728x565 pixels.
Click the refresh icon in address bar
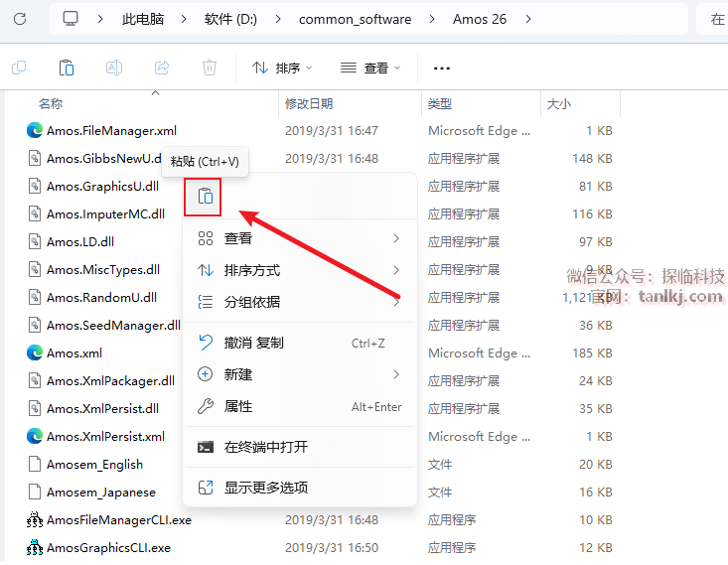click(x=20, y=19)
